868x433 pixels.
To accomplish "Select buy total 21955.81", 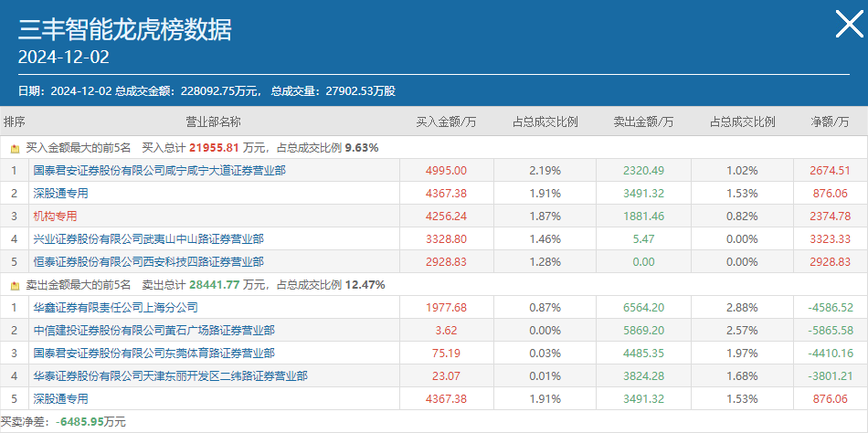I will coord(213,148).
